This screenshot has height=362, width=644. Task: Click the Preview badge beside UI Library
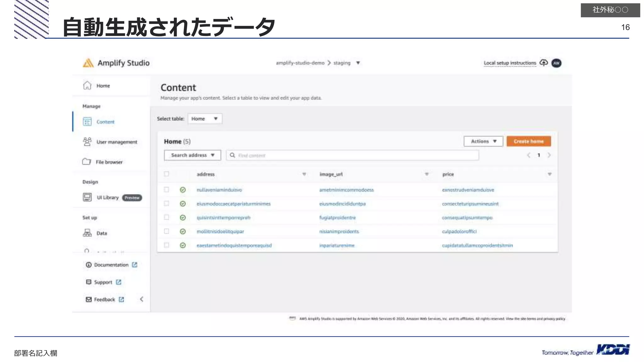point(132,198)
